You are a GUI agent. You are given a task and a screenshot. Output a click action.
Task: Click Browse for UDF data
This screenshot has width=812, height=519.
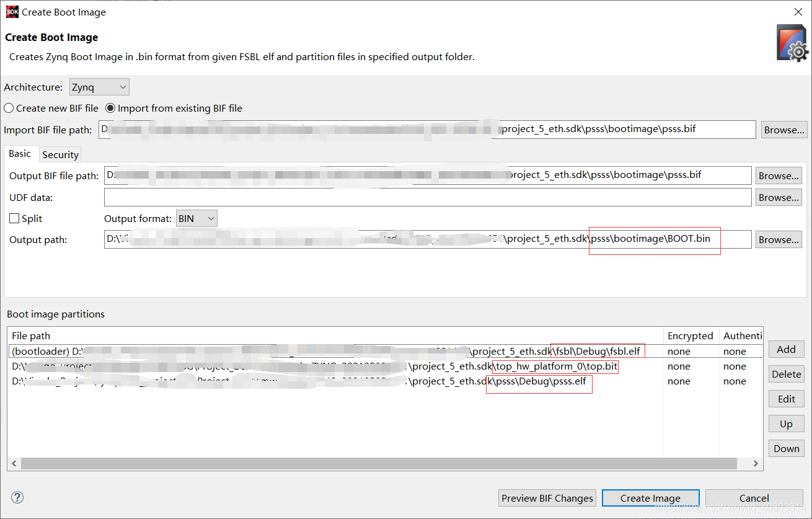click(x=778, y=197)
